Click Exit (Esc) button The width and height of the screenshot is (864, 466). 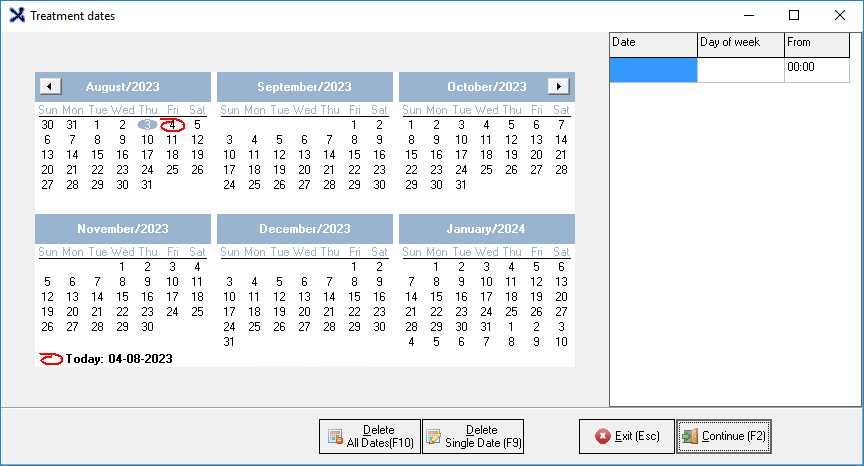[x=626, y=436]
